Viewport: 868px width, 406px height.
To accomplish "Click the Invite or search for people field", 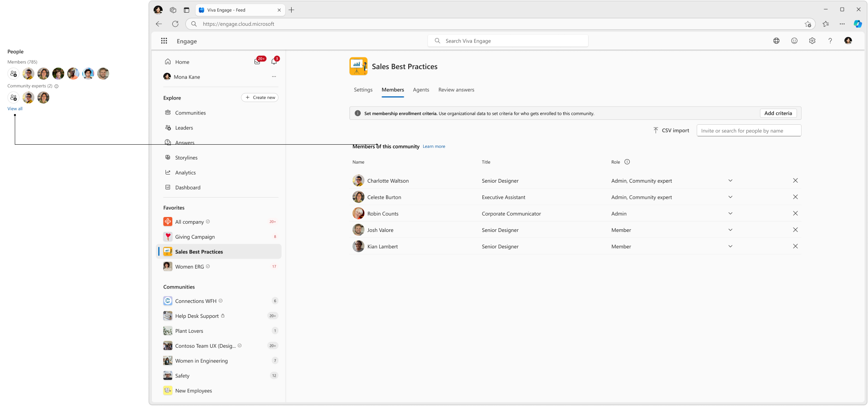I will click(749, 131).
